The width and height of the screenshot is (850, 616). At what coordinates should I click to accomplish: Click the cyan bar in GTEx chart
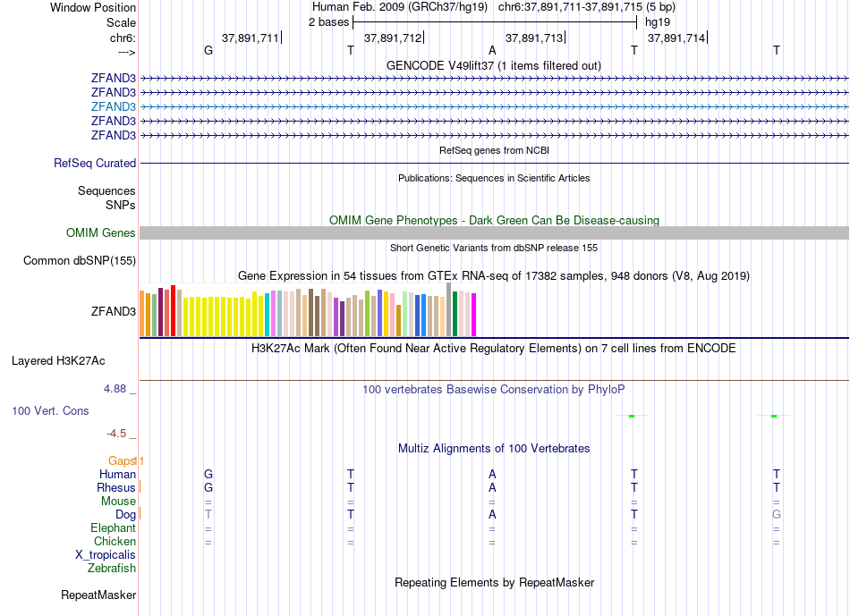[x=268, y=315]
